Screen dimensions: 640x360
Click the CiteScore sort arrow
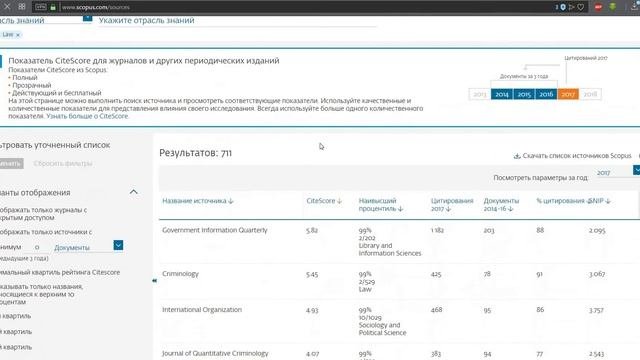[339, 201]
